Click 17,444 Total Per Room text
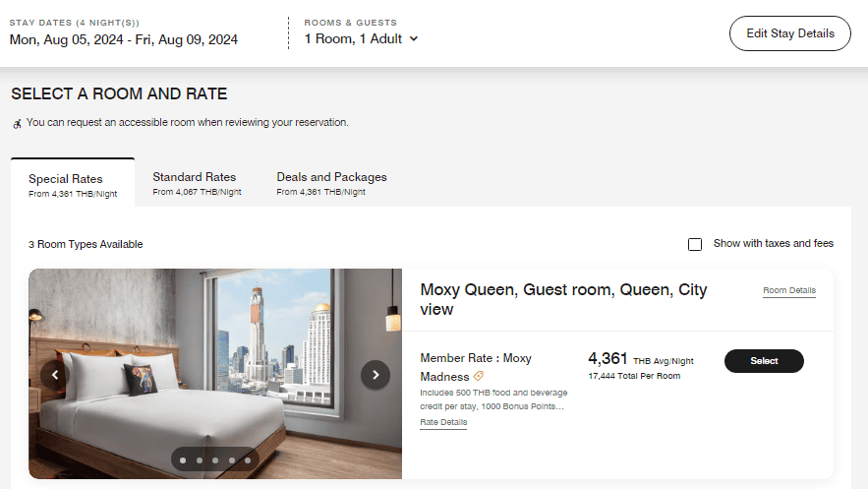Screen dimensions: 868x489 point(634,376)
